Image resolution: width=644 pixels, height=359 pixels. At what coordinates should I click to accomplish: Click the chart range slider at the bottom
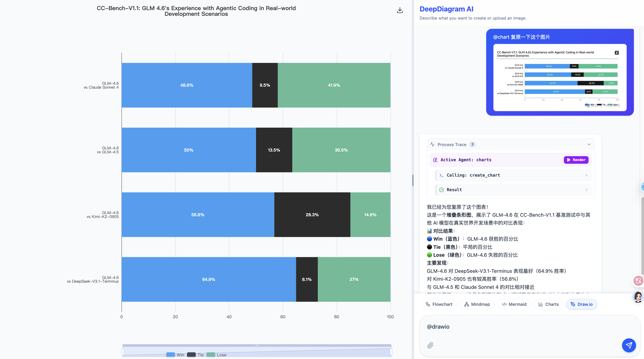(257, 345)
